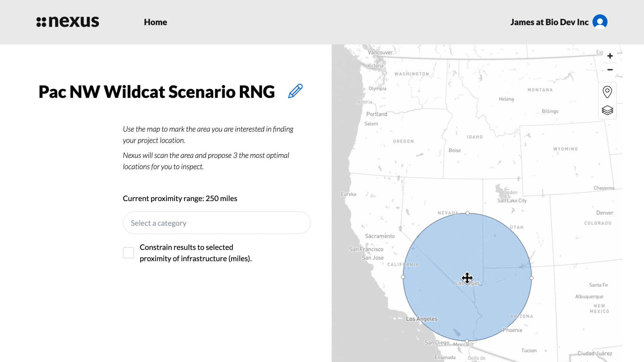
Task: Click the Portland label on the map
Action: pyautogui.click(x=376, y=114)
